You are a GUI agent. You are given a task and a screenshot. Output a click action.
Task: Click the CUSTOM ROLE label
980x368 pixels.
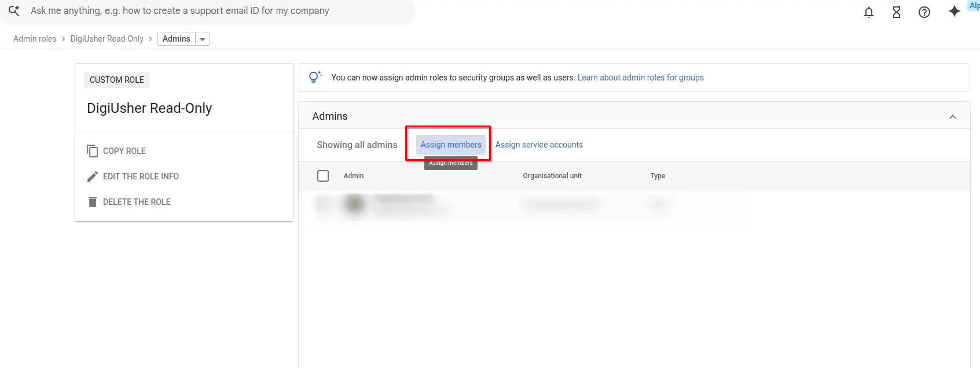pos(117,80)
